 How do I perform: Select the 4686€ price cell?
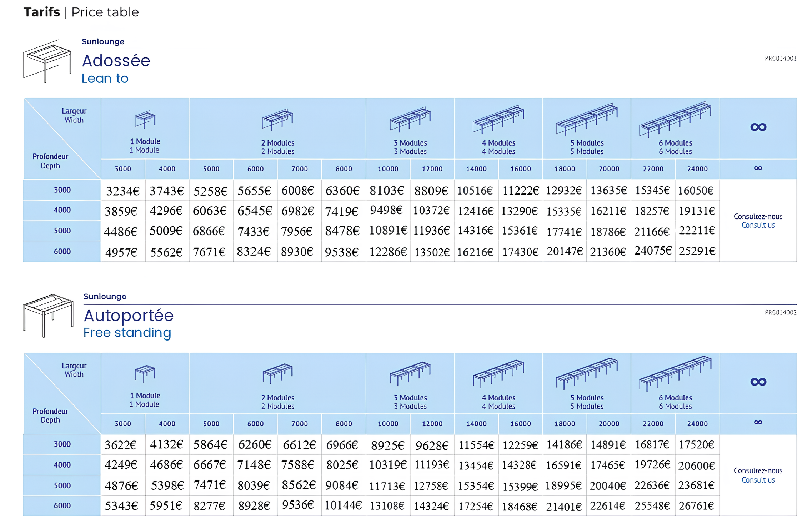pyautogui.click(x=166, y=465)
